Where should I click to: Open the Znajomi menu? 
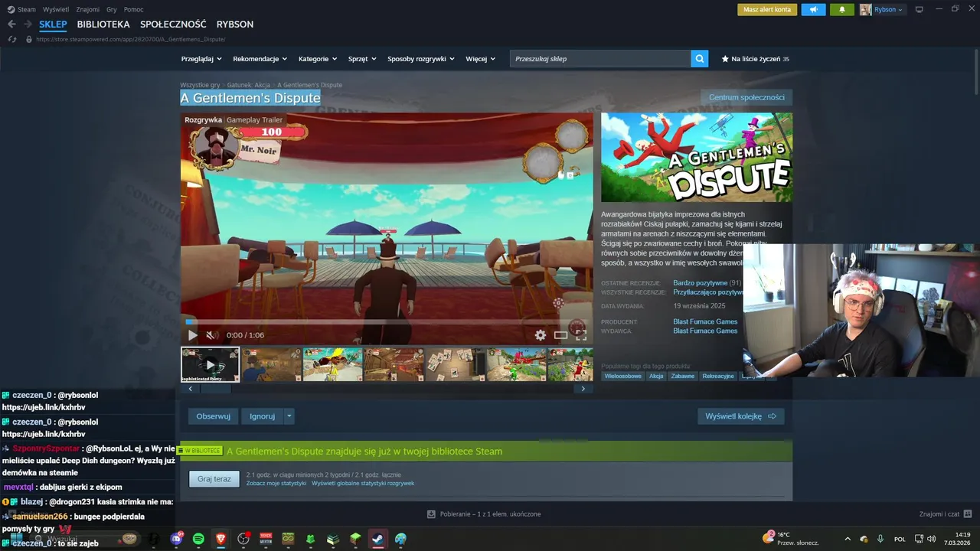tap(88, 9)
